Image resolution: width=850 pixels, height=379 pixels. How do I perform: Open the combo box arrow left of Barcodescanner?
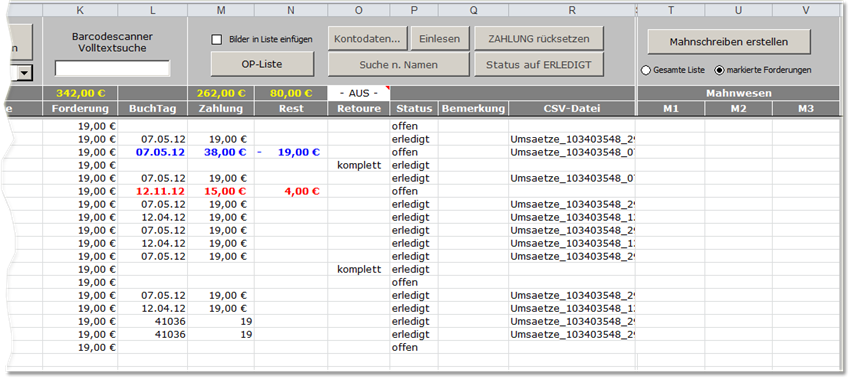25,73
